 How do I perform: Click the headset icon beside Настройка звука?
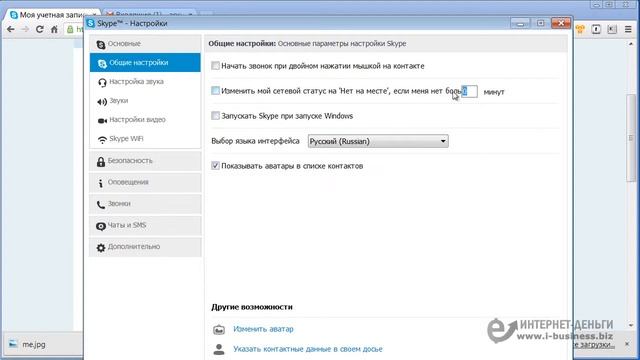(102, 82)
